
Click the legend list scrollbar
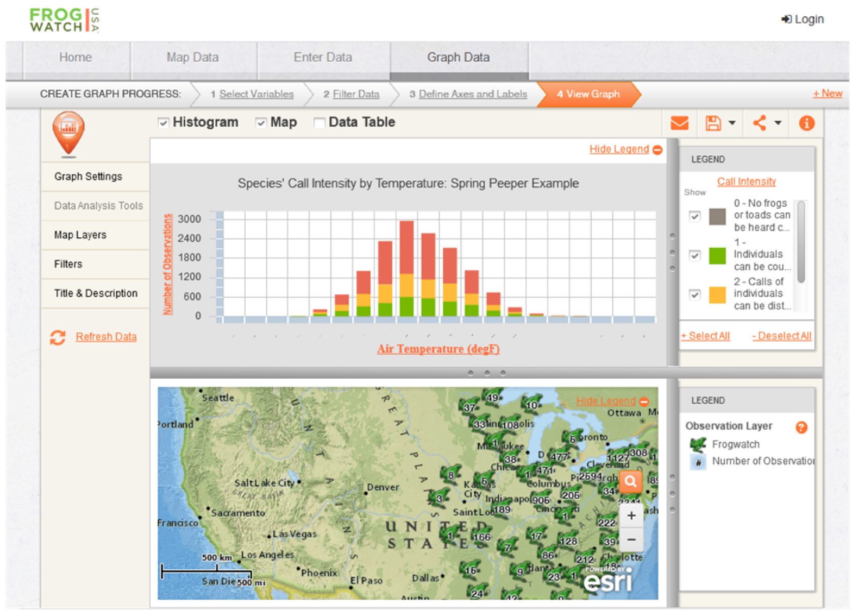801,242
